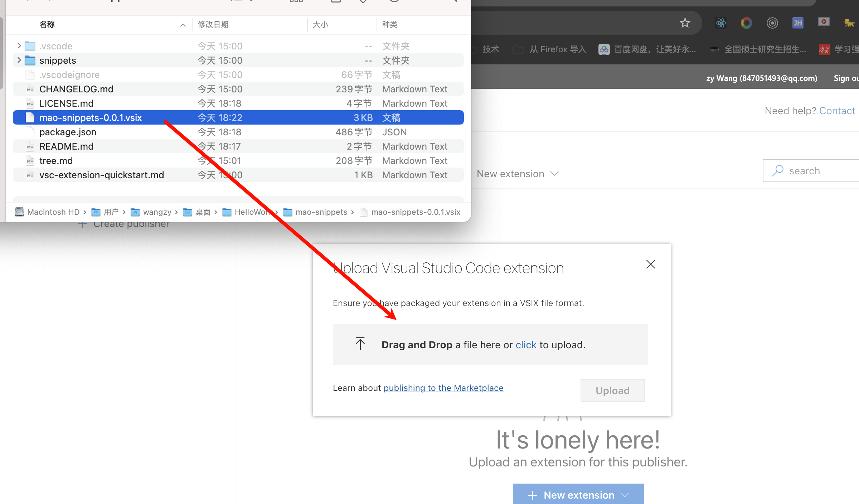Click mao-snippets-0.0.1.vsix in path bar
This screenshot has height=504, width=859.
click(410, 212)
